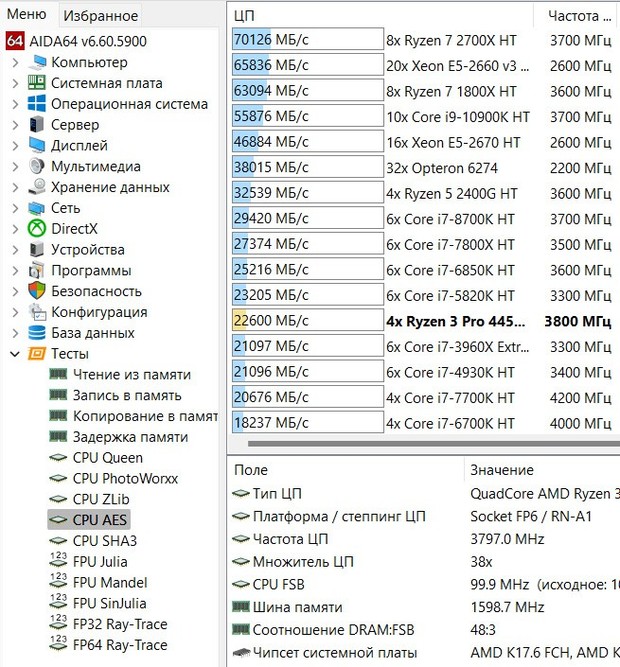620x667 pixels.
Task: Click the 18237 МБ/с result bar
Action: pyautogui.click(x=308, y=422)
